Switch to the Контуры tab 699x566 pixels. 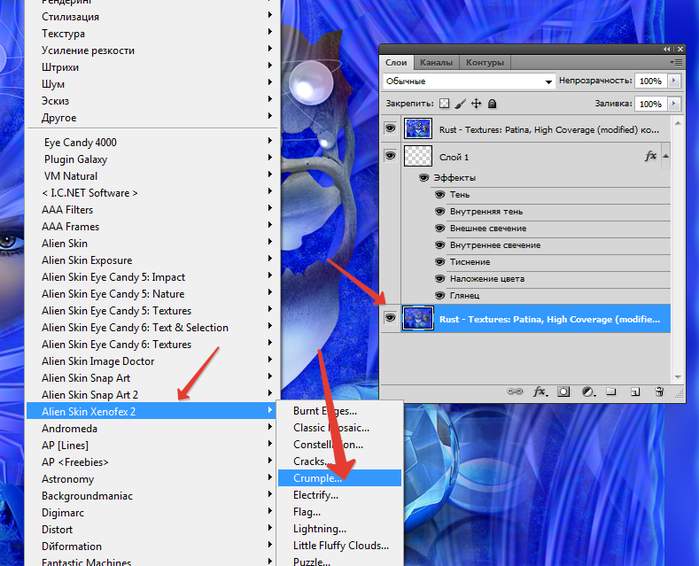[485, 62]
